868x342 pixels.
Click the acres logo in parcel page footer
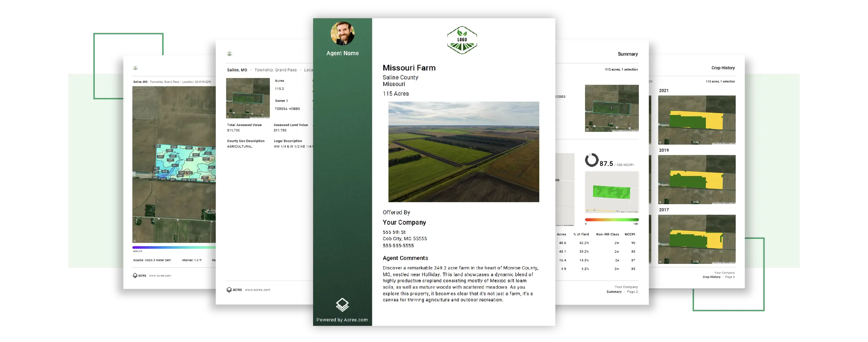pyautogui.click(x=234, y=290)
